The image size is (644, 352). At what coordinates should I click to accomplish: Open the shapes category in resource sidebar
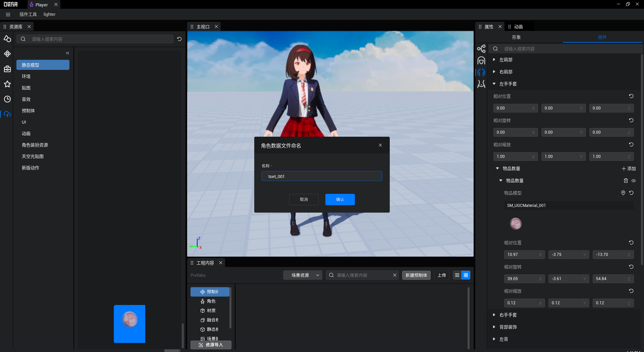click(7, 39)
